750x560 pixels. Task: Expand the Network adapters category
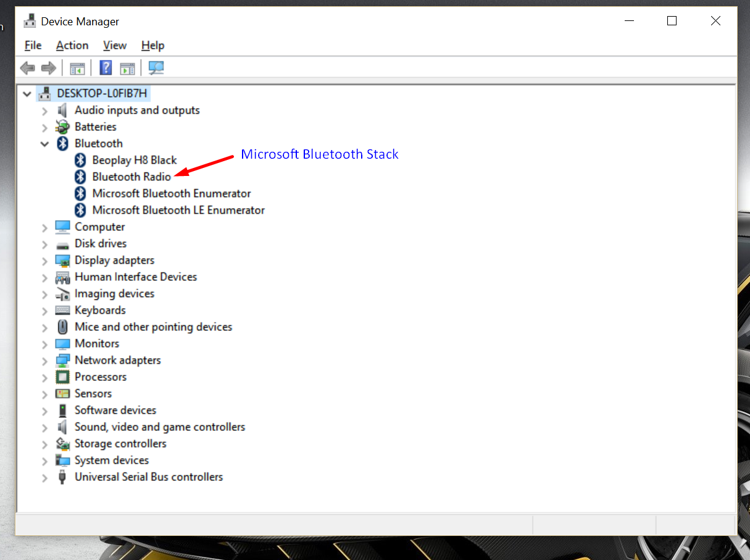coord(44,361)
